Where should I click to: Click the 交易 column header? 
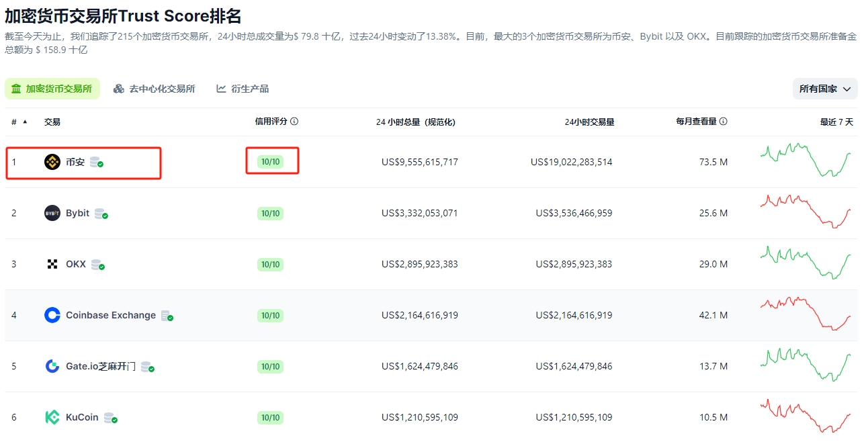pos(52,122)
